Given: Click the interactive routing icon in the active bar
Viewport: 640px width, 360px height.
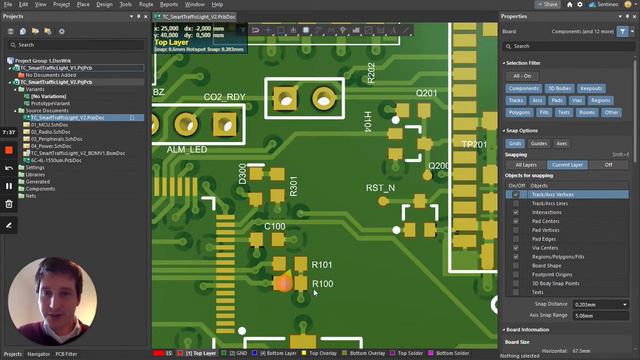Looking at the screenshot, I should [x=318, y=30].
